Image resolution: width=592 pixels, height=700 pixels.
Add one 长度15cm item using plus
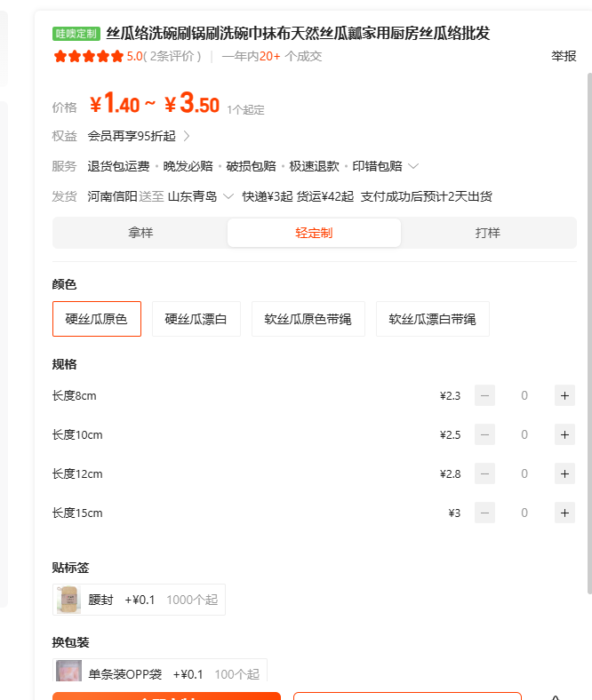tap(564, 513)
